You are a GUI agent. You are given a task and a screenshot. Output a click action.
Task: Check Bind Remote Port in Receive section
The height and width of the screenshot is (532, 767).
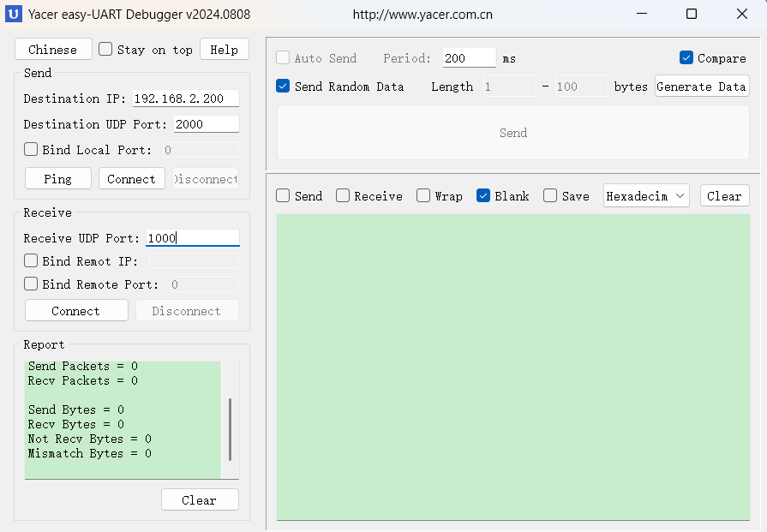[29, 284]
